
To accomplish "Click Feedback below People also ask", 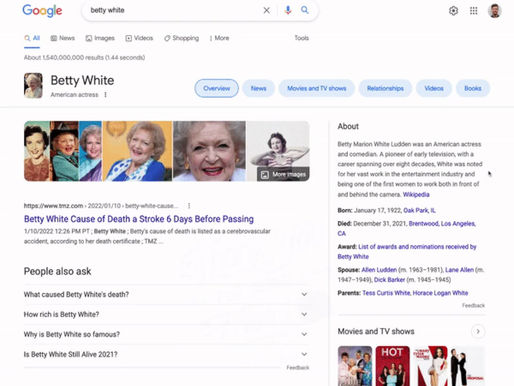I will [298, 368].
